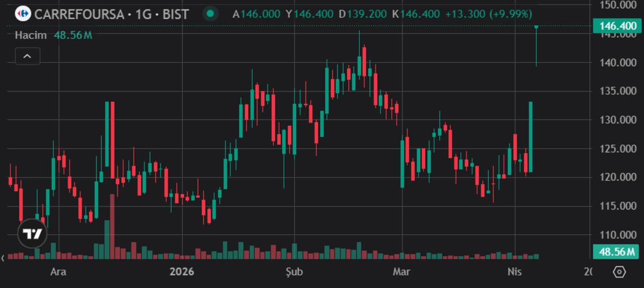Open chart settings hexagon icon

(x=619, y=272)
